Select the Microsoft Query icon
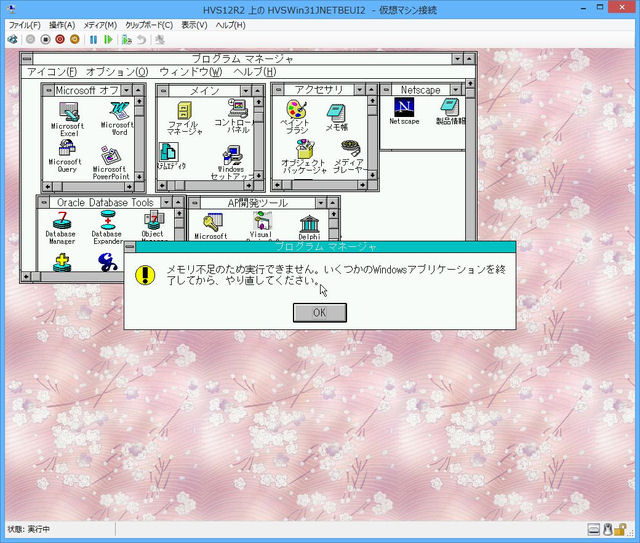The image size is (640, 543). [67, 156]
